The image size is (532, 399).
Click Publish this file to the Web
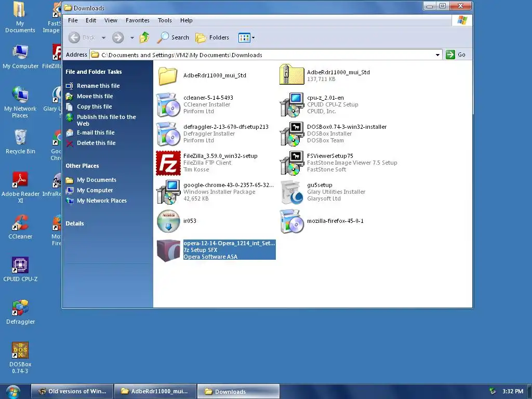106,120
